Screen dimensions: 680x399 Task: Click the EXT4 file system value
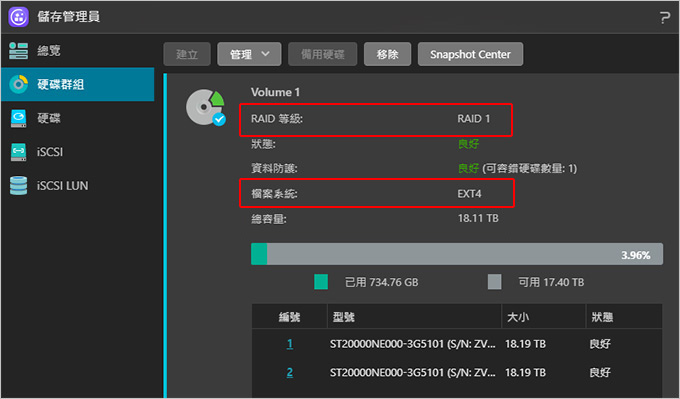point(469,193)
